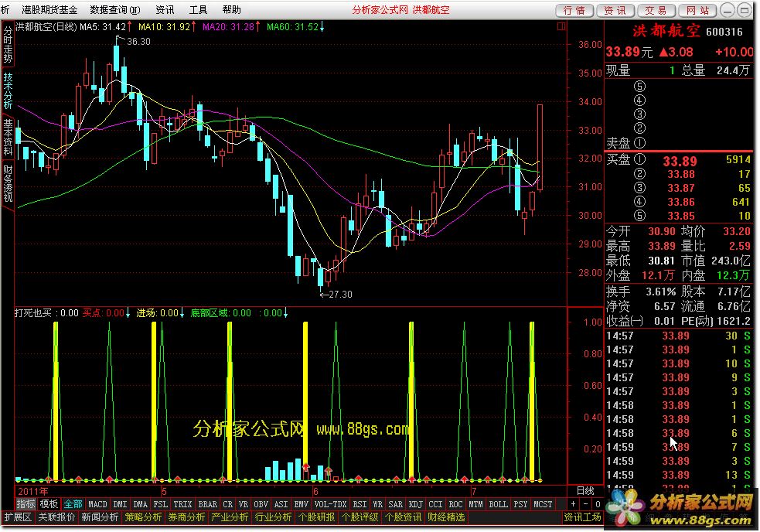Select the TRIX indicator

click(x=182, y=504)
